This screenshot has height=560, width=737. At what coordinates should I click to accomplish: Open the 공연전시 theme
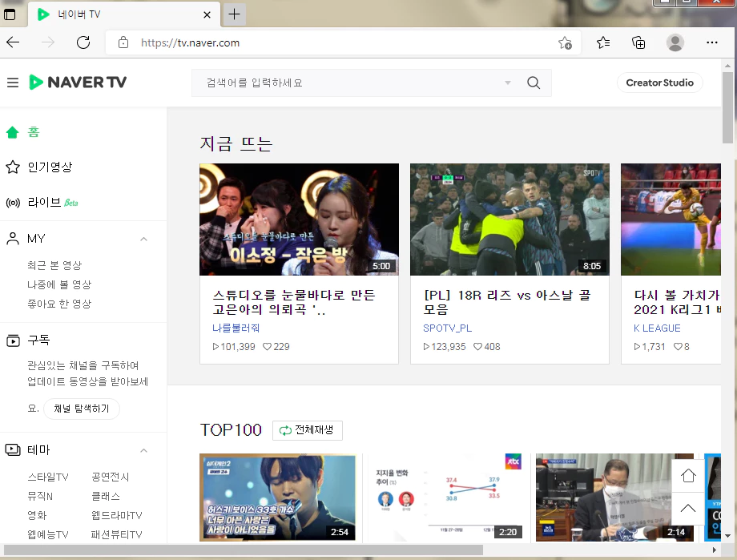110,477
